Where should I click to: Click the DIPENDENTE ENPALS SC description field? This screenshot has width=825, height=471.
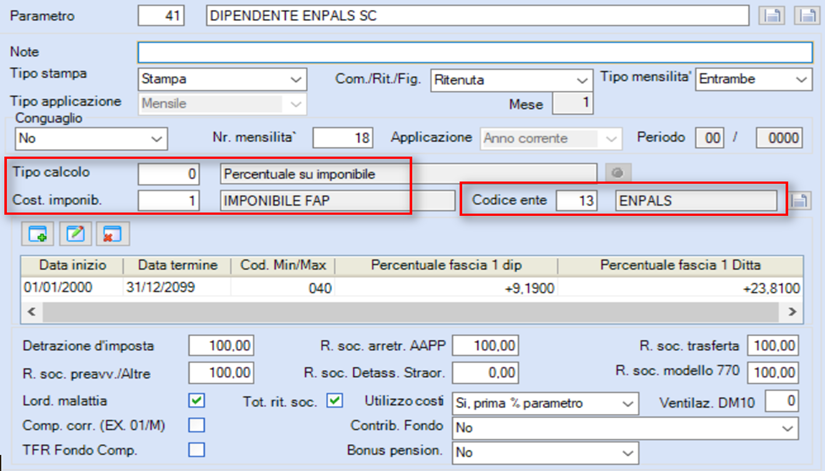pyautogui.click(x=477, y=15)
